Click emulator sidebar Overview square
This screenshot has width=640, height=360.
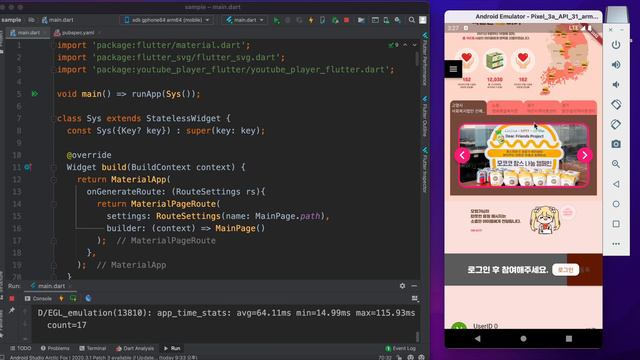616,224
